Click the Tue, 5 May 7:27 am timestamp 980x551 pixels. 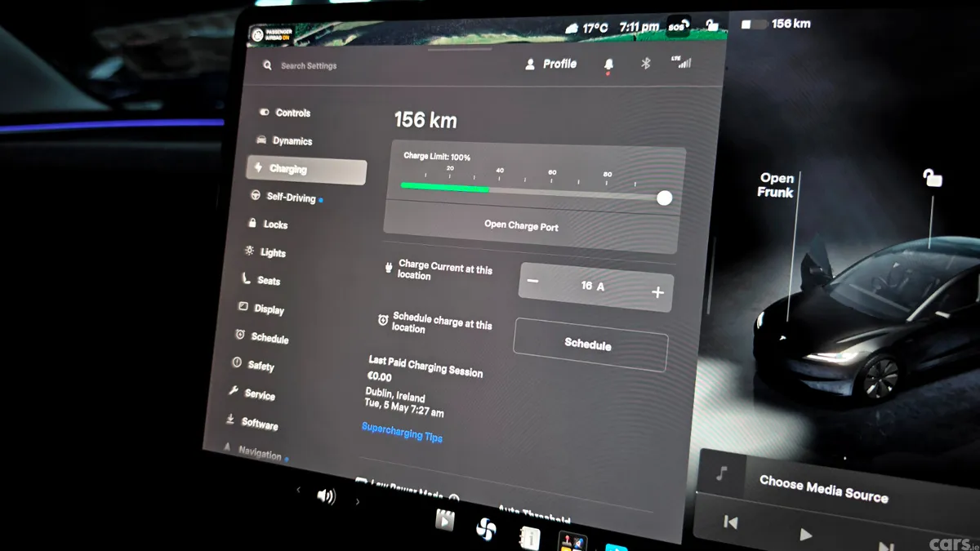tap(404, 409)
